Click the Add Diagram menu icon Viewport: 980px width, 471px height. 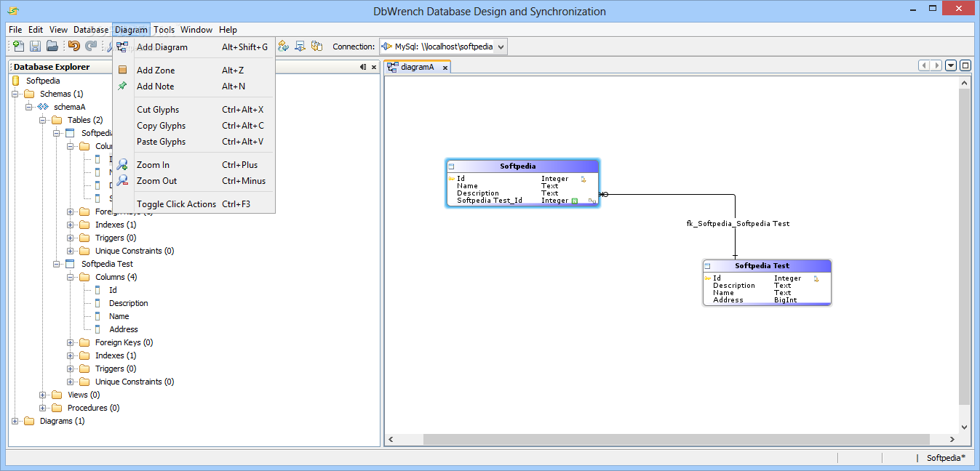click(122, 47)
